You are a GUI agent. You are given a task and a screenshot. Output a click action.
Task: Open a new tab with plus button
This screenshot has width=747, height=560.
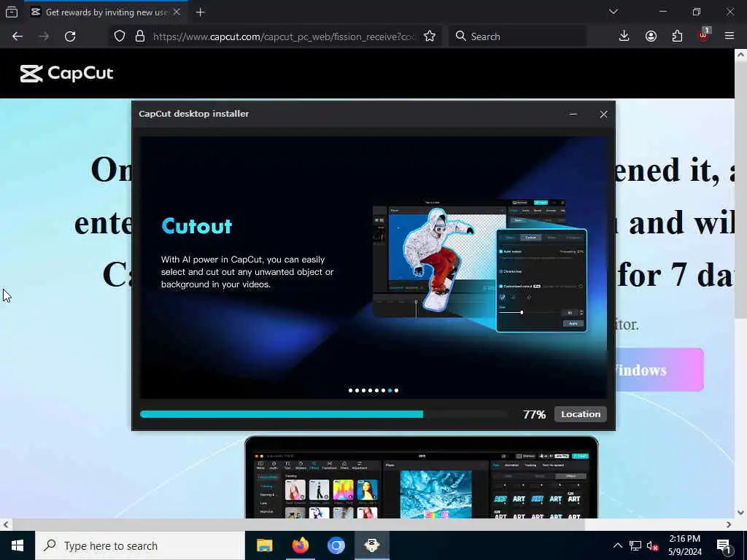pos(200,12)
